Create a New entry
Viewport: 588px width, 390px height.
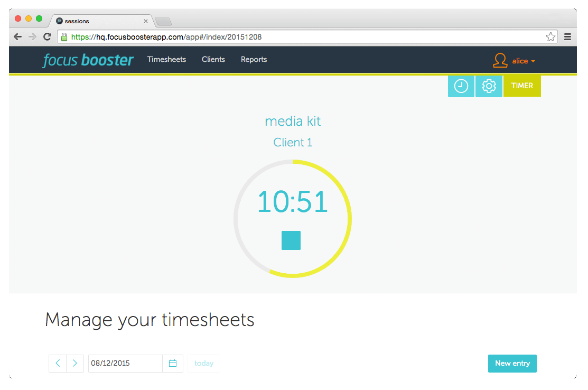[x=512, y=364]
